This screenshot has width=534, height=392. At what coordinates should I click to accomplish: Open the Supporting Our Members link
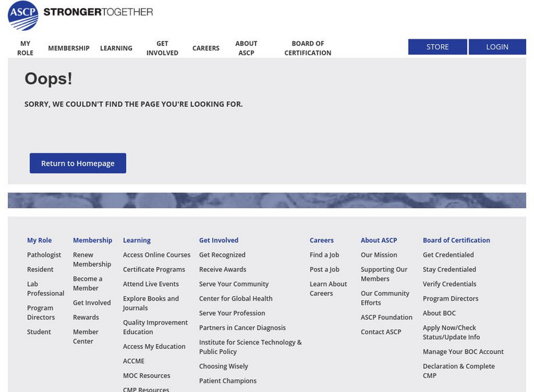[x=384, y=274]
